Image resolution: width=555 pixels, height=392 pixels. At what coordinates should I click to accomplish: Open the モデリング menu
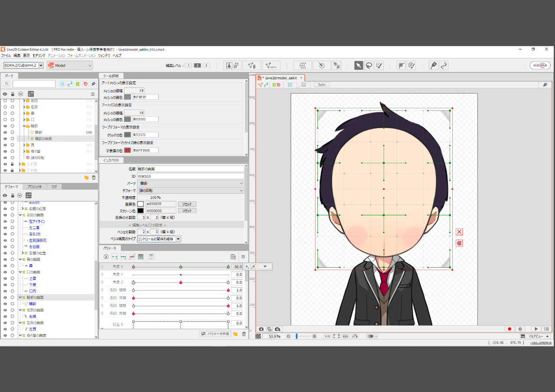(39, 56)
